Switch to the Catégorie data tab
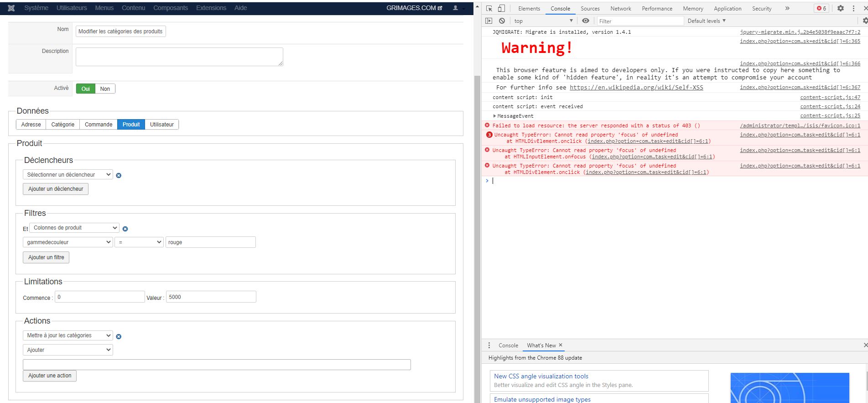 click(x=63, y=125)
